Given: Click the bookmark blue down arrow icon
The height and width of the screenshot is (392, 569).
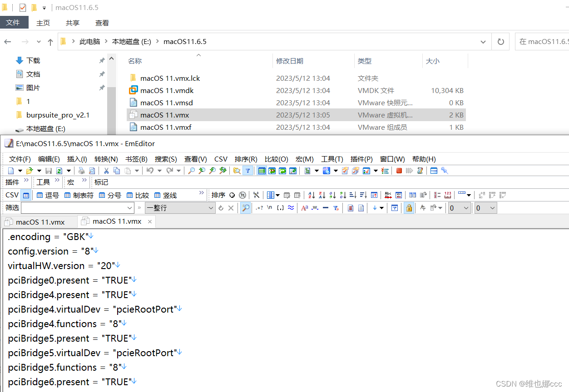Looking at the screenshot, I should tap(375, 208).
